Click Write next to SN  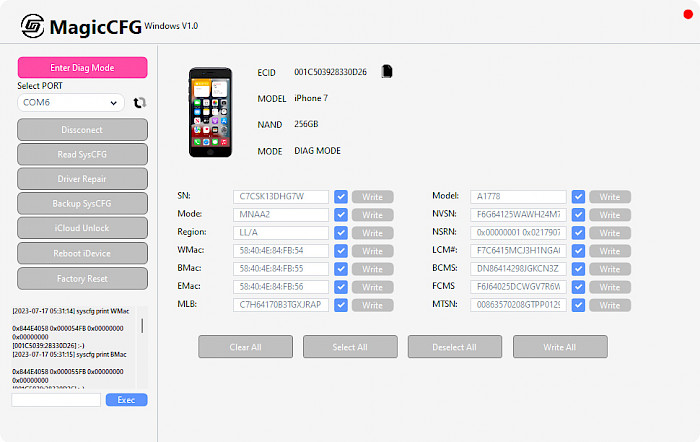click(372, 196)
